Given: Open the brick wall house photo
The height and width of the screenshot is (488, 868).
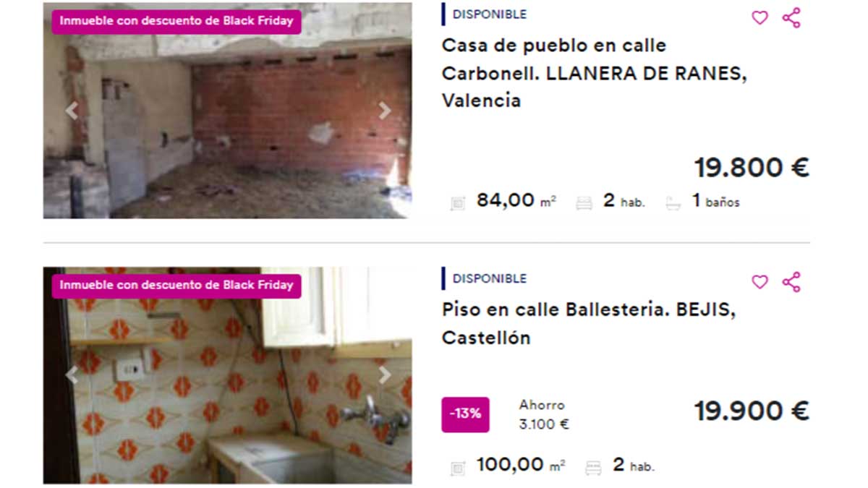Looking at the screenshot, I should tap(227, 110).
